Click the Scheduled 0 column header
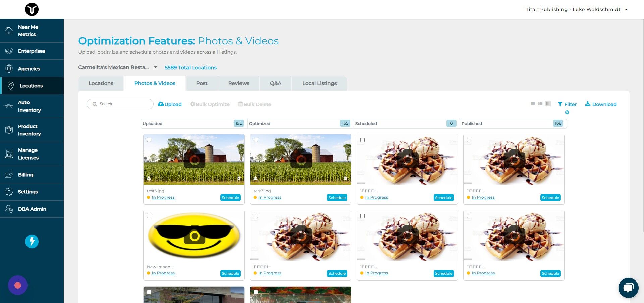 (407, 123)
